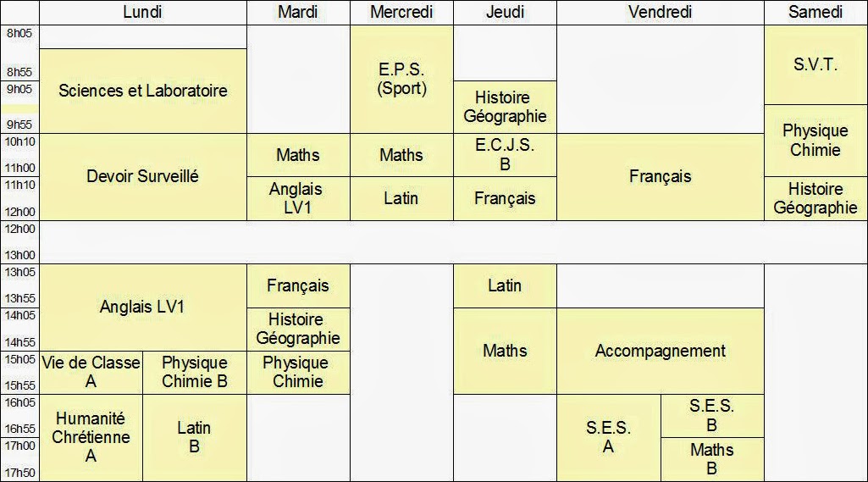Image resolution: width=868 pixels, height=482 pixels.
Task: Select the Jeudi day header
Action: tap(505, 12)
